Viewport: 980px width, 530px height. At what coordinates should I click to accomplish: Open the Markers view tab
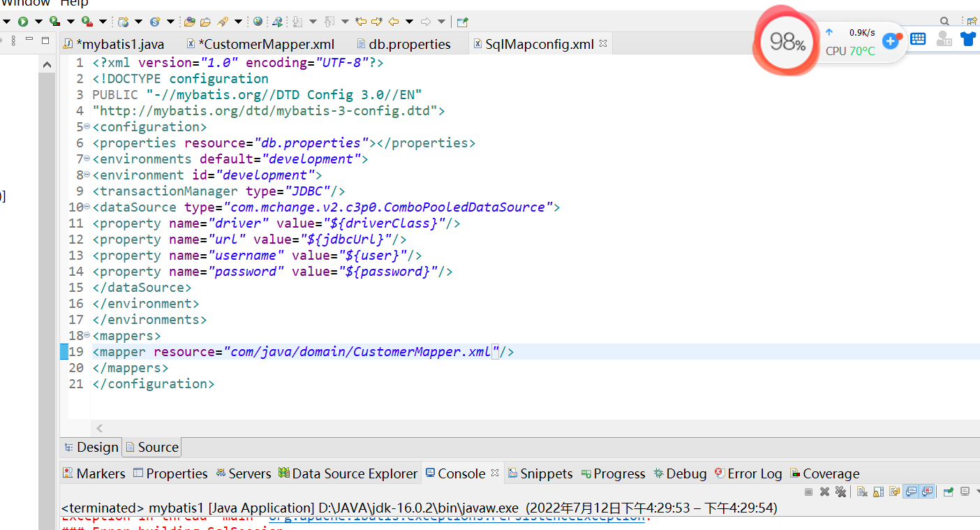(x=94, y=473)
